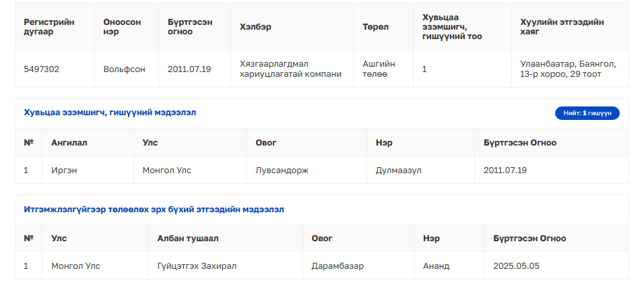Click the "Нийт: 1 гишүүн" badge
Viewport: 644px width, 283px height.
[587, 113]
